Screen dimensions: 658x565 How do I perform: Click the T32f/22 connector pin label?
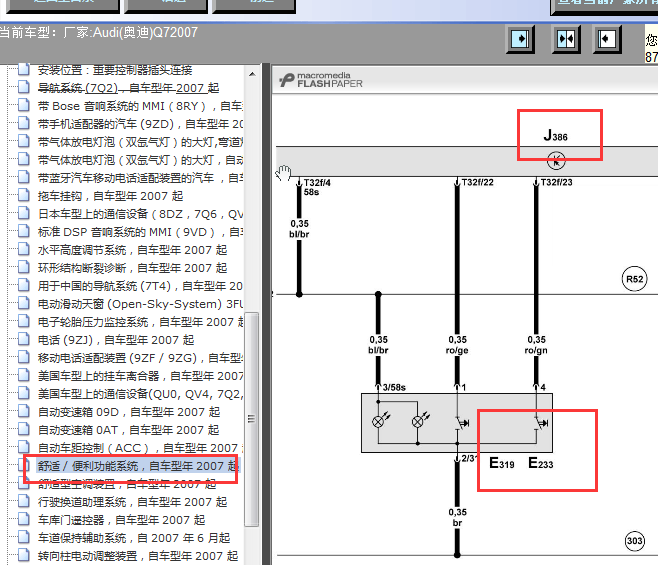click(478, 182)
